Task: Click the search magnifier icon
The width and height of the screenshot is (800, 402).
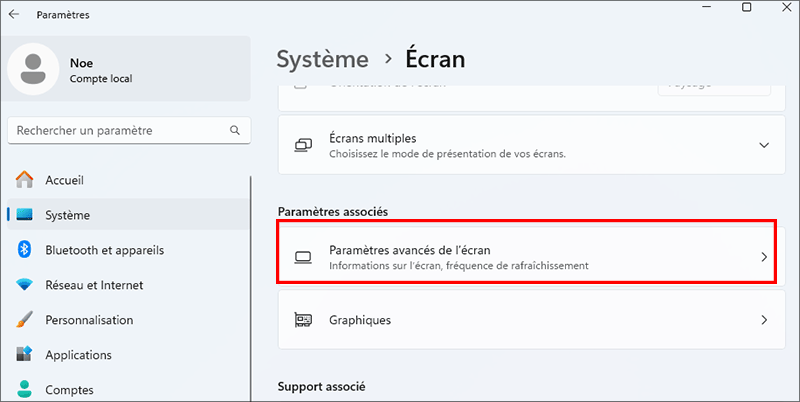Action: (x=235, y=130)
